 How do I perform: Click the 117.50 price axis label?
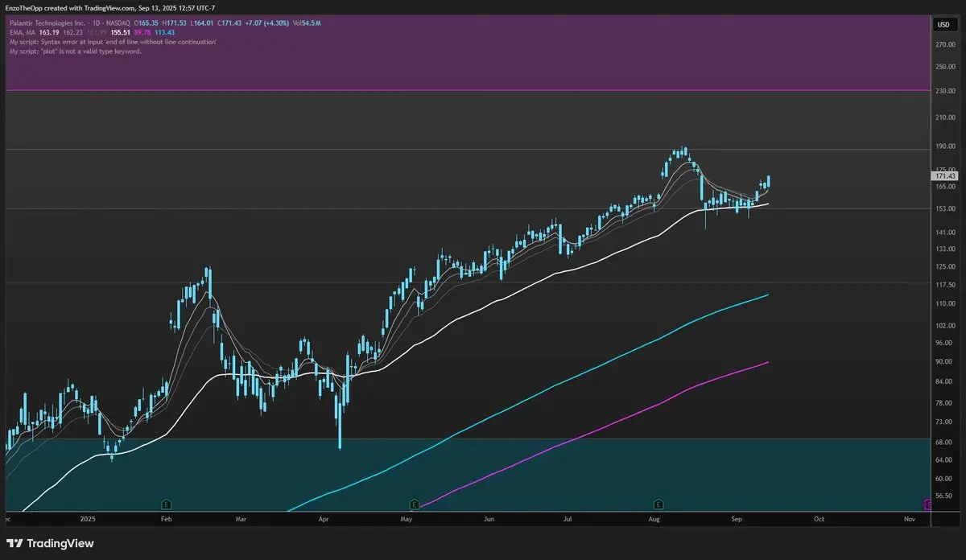click(944, 285)
